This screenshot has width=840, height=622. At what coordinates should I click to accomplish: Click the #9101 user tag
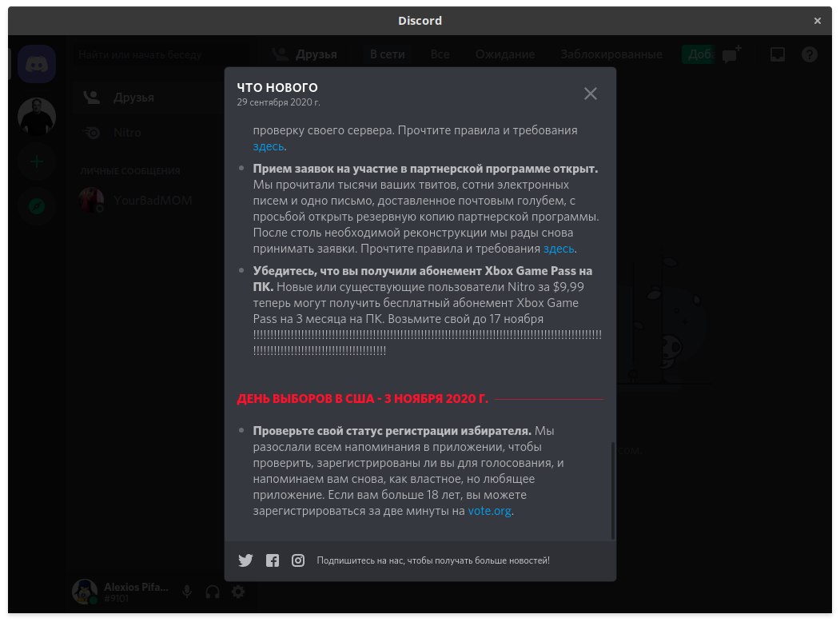(x=116, y=599)
